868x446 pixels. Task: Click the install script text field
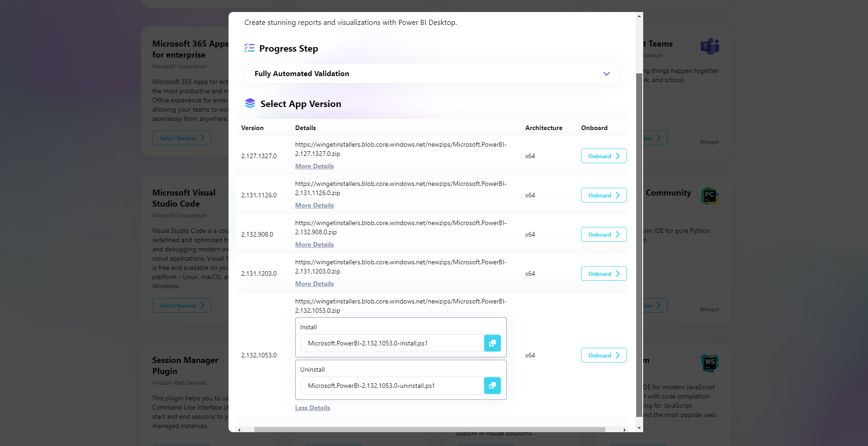392,343
